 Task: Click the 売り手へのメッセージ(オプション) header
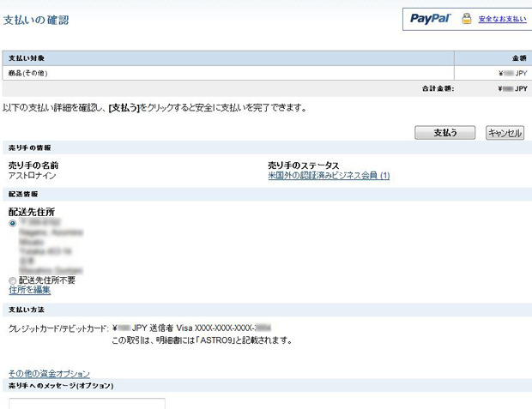click(61, 386)
